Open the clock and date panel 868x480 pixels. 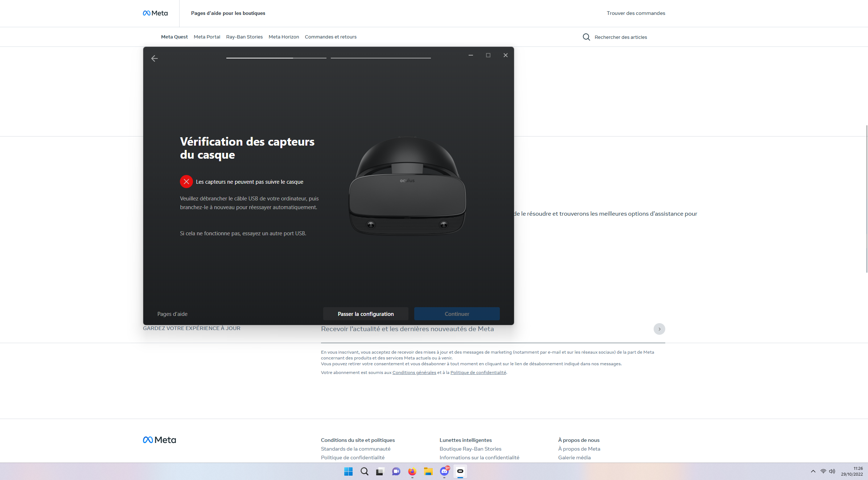852,471
